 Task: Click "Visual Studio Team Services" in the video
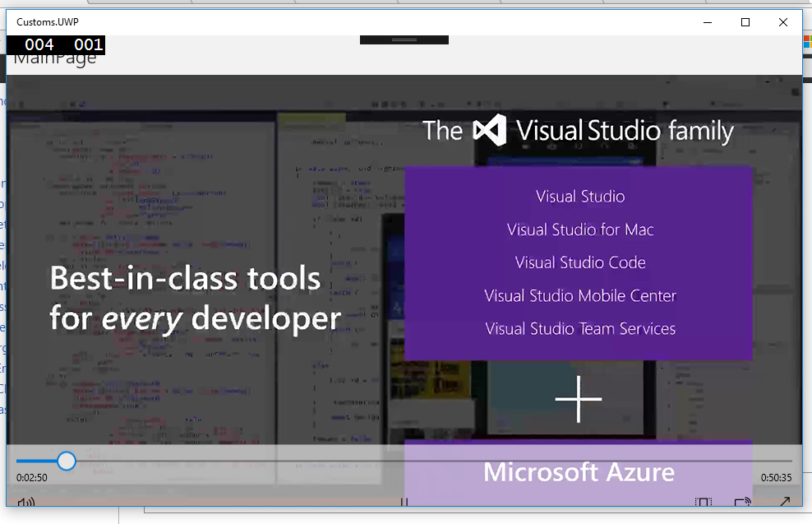click(x=580, y=328)
